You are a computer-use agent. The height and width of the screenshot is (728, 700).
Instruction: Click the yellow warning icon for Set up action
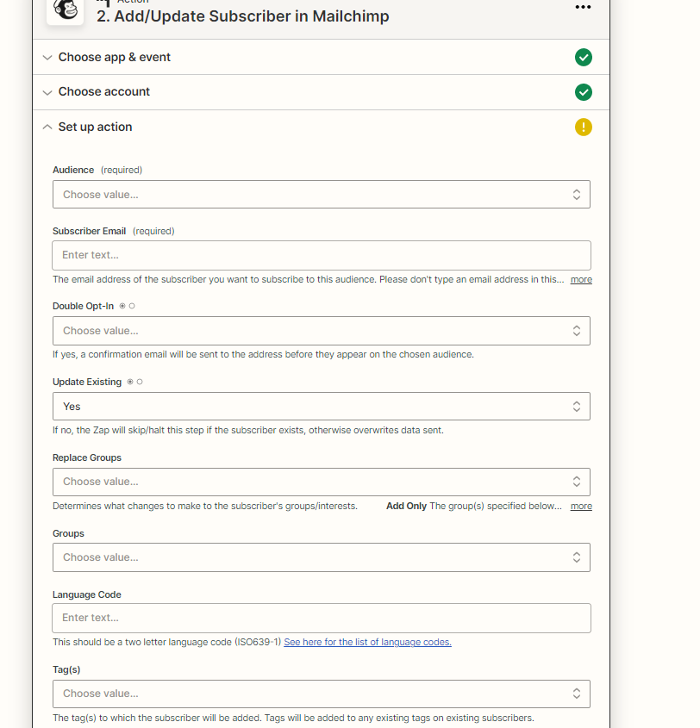[x=584, y=128]
